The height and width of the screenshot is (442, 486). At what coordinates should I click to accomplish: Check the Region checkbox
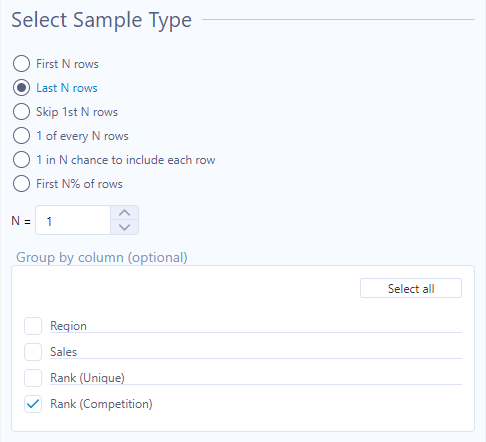pyautogui.click(x=33, y=326)
